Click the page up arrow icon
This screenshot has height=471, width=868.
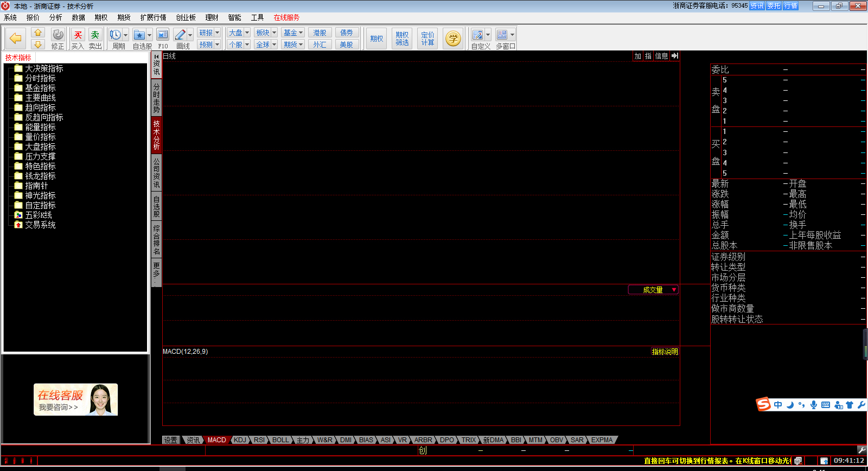tap(38, 33)
